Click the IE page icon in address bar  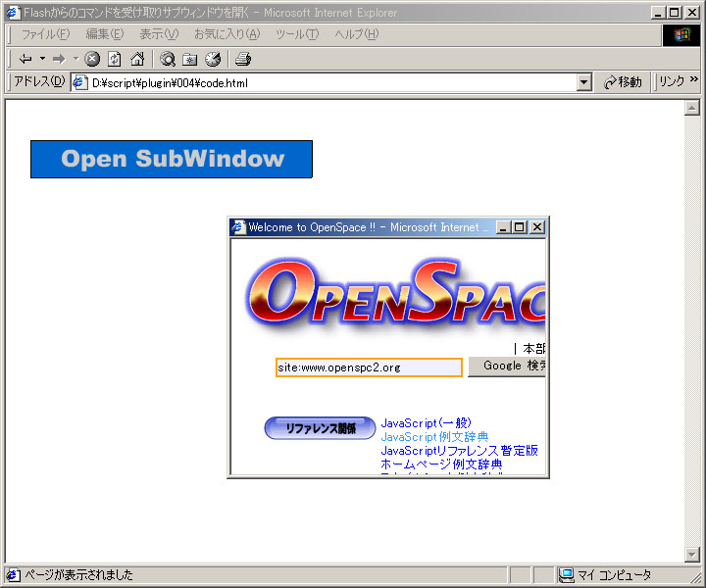point(79,82)
